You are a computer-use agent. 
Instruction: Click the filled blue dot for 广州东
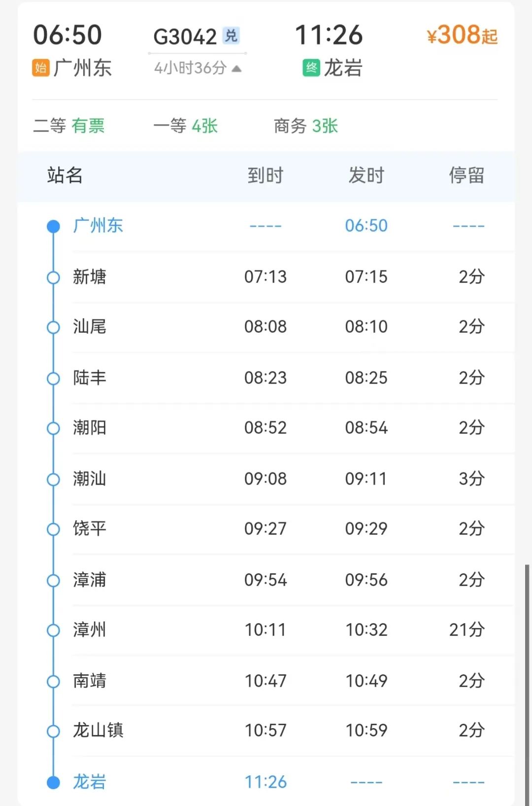53,226
